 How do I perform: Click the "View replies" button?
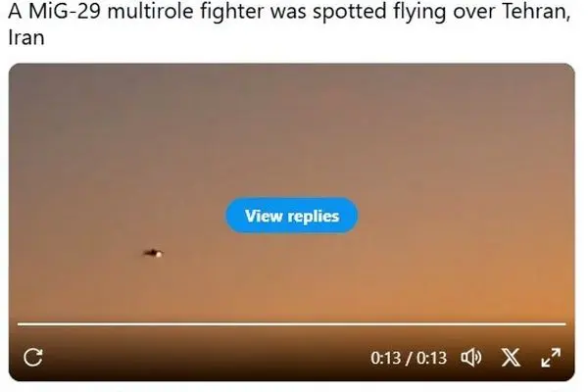(x=291, y=216)
